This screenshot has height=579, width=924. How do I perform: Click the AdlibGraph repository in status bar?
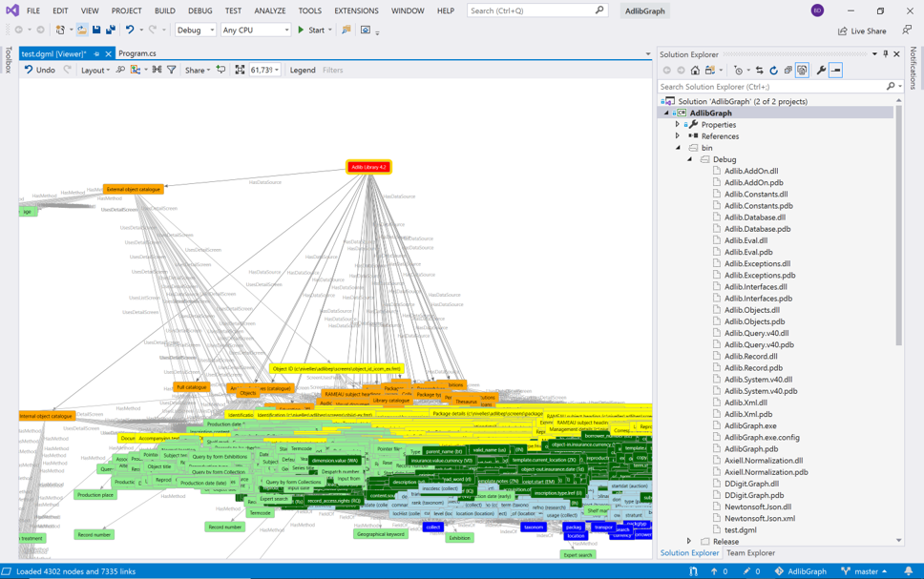tap(800, 571)
